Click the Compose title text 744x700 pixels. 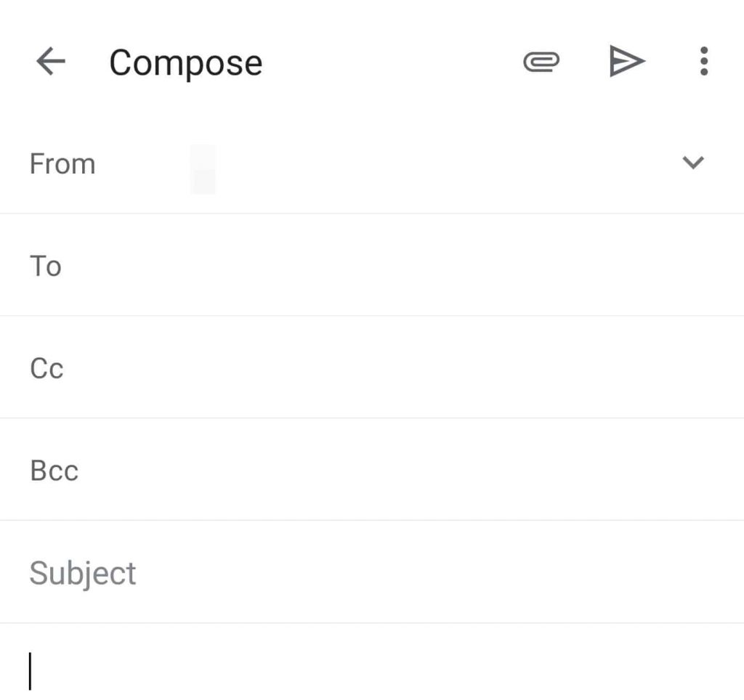[185, 62]
